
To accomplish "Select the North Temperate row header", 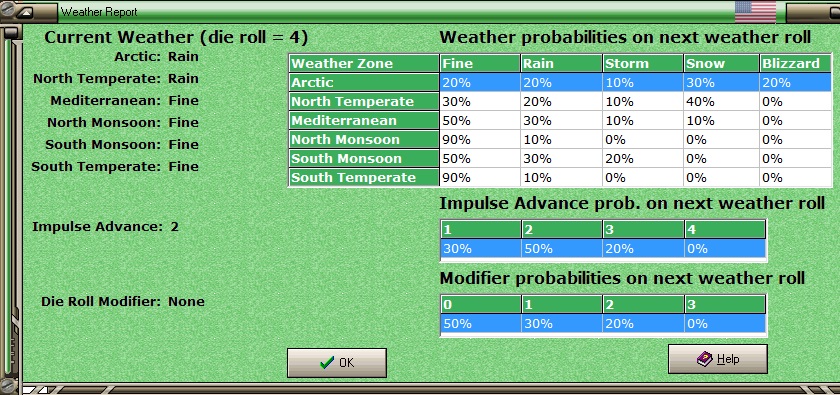I will 364,101.
